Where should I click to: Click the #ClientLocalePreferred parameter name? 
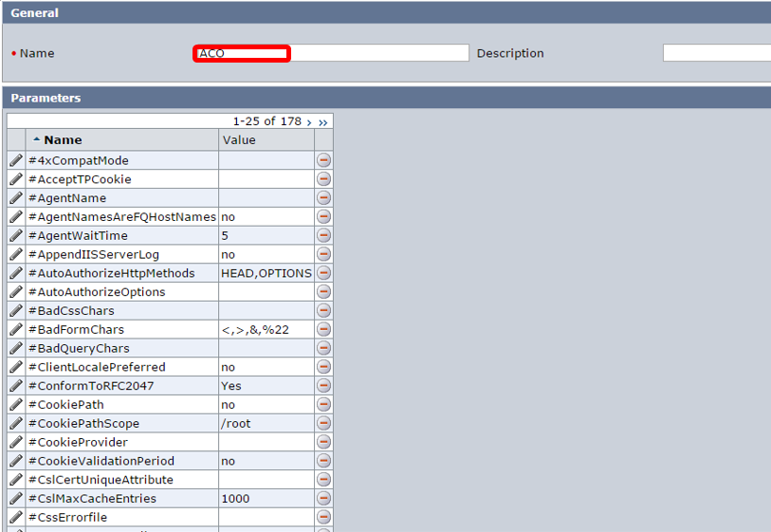click(97, 367)
